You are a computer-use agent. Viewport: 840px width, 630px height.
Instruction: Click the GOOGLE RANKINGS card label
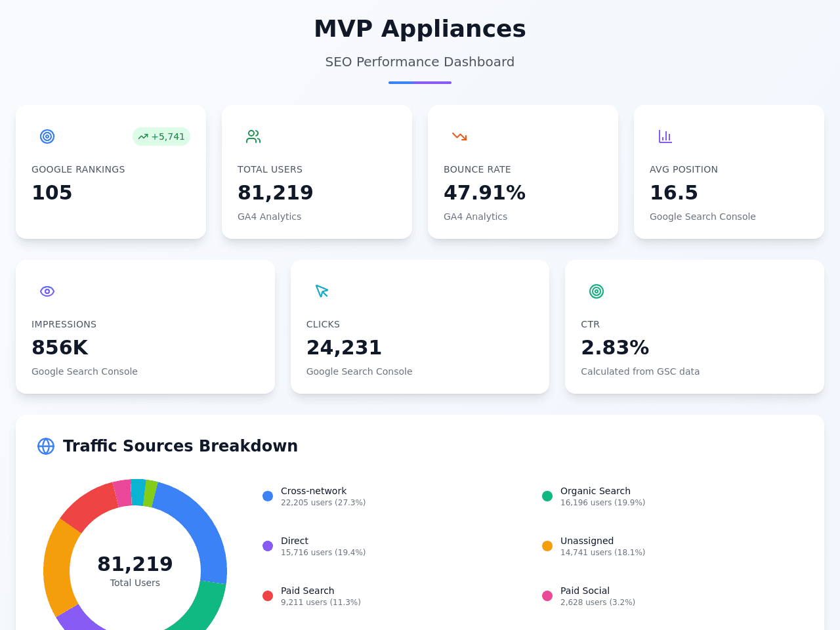click(x=78, y=169)
